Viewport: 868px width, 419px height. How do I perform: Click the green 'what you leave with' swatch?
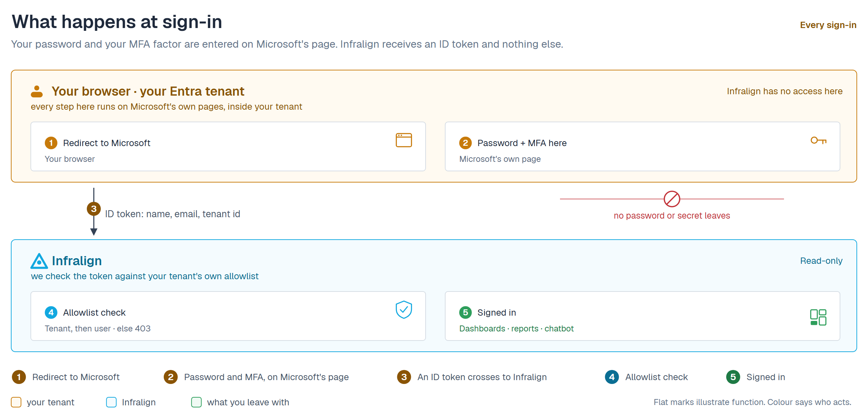click(x=196, y=402)
